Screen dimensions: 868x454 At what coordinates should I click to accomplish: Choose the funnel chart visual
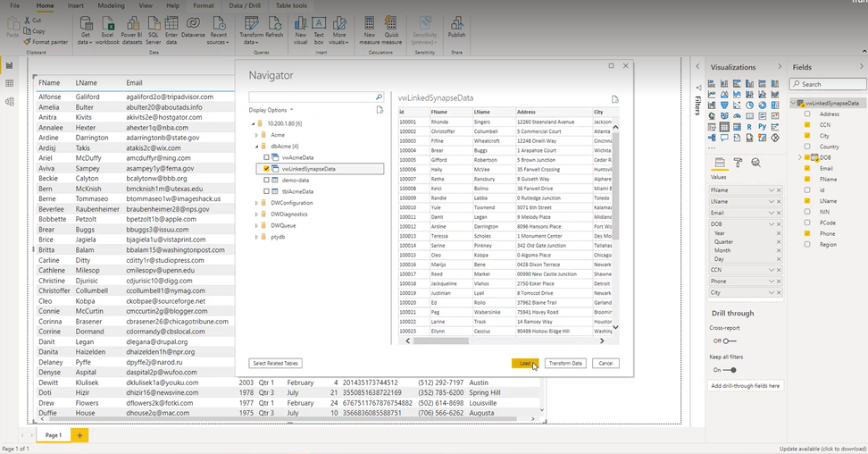click(x=724, y=105)
